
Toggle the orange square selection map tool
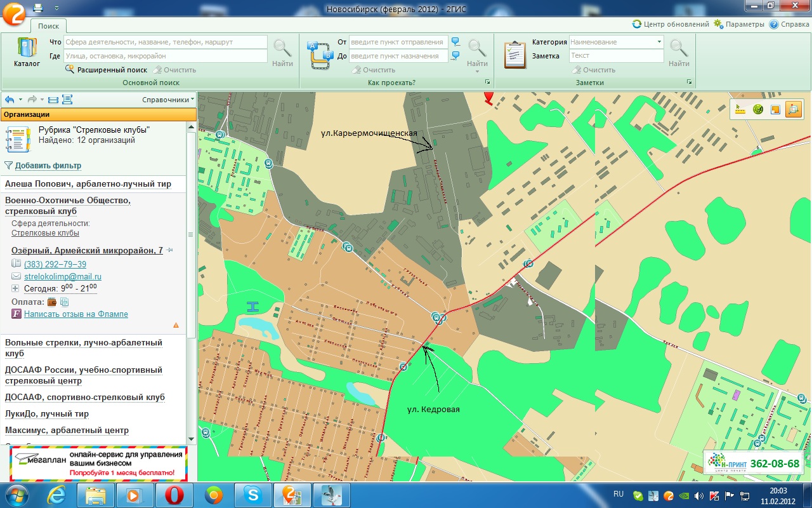[x=775, y=109]
